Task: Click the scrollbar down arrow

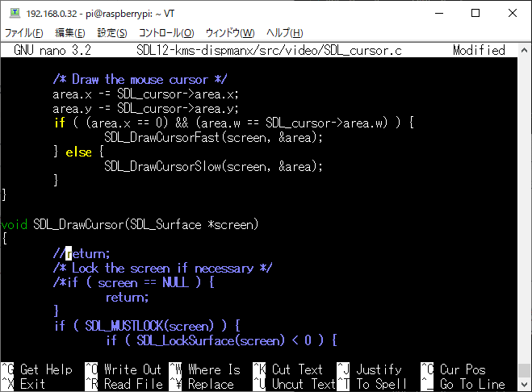Action: 525,385
